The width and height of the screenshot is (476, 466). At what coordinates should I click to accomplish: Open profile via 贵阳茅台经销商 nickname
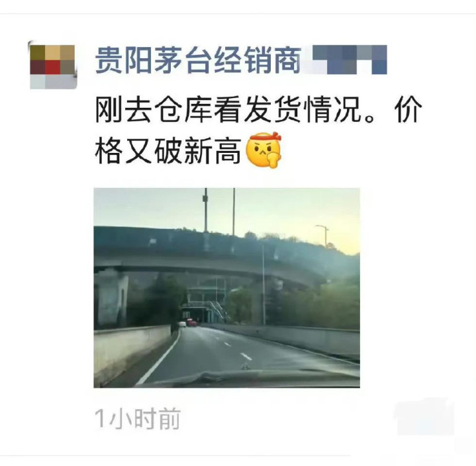[x=198, y=60]
